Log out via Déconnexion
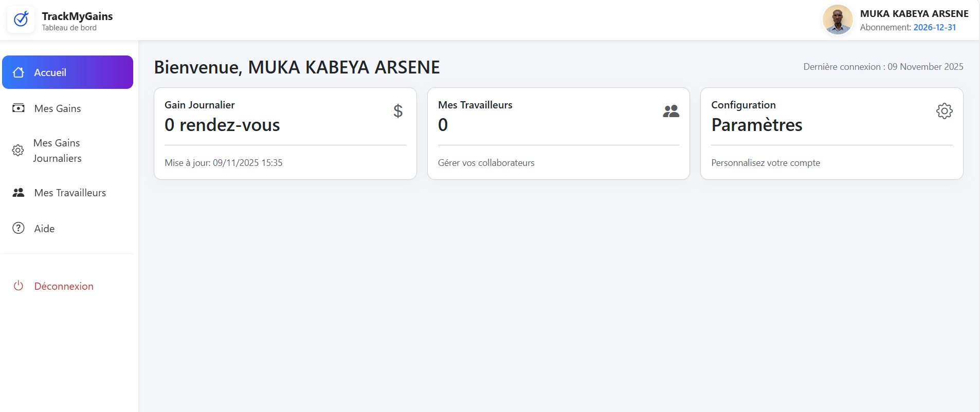 [64, 286]
